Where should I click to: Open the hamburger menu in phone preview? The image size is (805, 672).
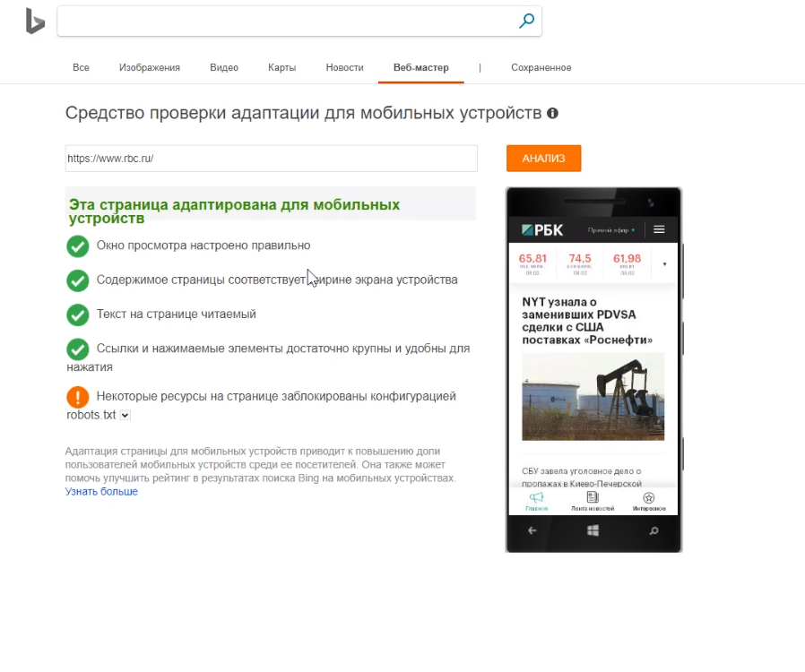(x=659, y=229)
